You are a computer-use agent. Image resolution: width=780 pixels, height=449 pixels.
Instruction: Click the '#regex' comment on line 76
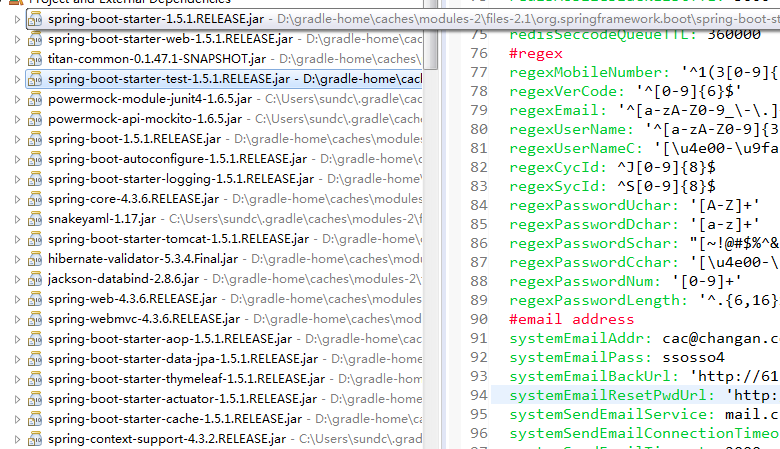click(536, 53)
